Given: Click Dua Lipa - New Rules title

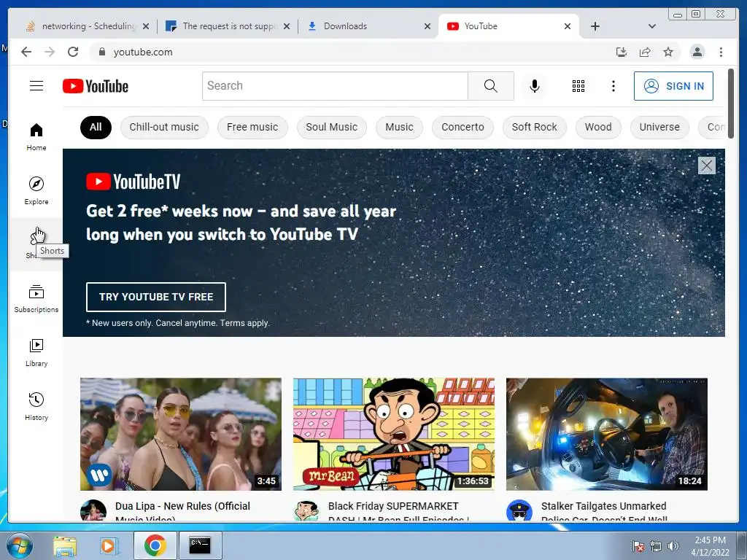Looking at the screenshot, I should tap(182, 510).
